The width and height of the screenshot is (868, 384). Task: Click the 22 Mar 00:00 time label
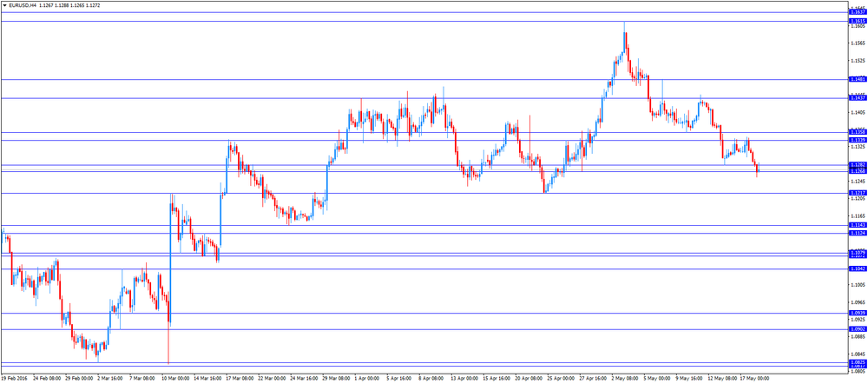coord(271,379)
